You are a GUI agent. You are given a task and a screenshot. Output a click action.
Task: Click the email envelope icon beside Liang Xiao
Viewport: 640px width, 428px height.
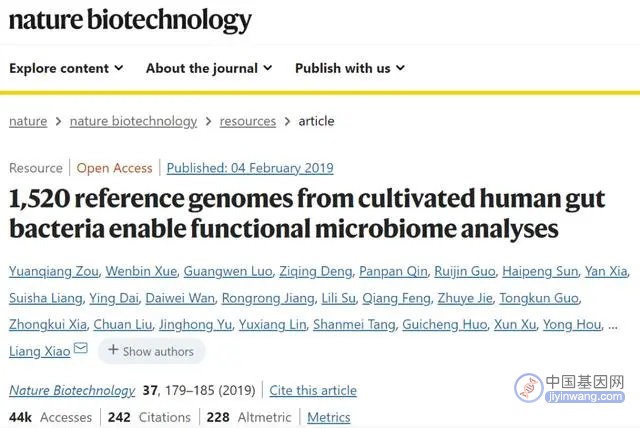click(x=80, y=348)
